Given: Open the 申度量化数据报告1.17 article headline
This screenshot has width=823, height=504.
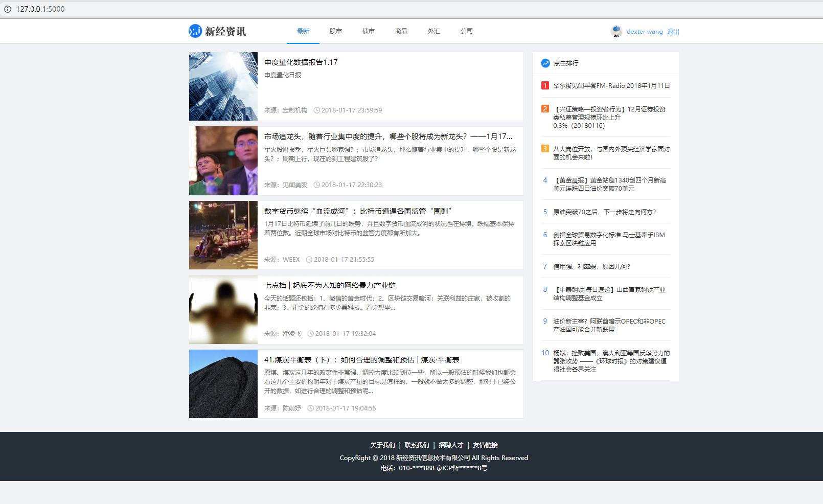Looking at the screenshot, I should pos(300,62).
